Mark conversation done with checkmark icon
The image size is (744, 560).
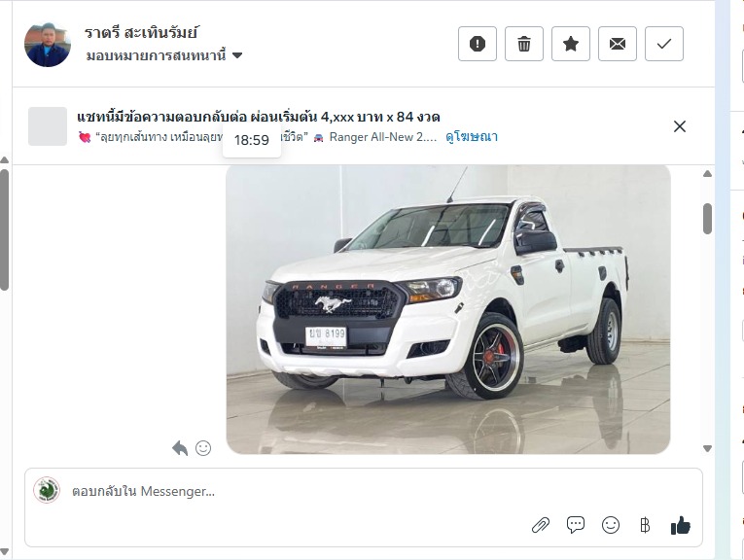[x=664, y=44]
